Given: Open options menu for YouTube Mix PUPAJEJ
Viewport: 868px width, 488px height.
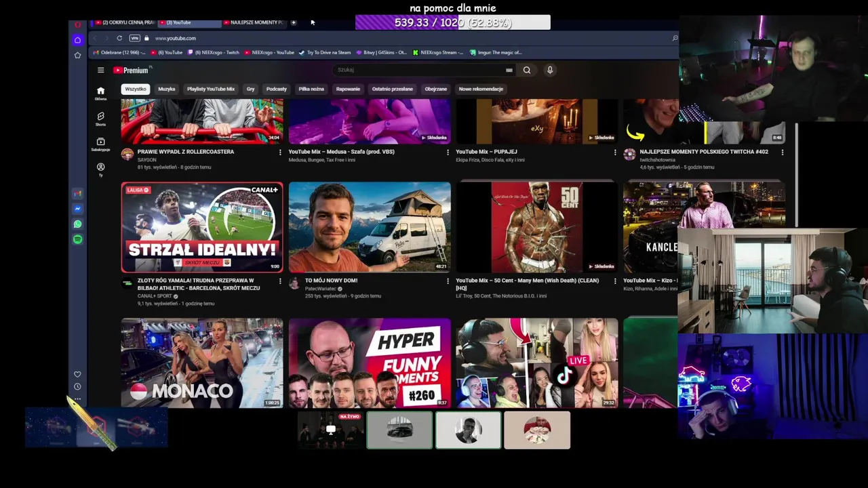Looking at the screenshot, I should [615, 152].
